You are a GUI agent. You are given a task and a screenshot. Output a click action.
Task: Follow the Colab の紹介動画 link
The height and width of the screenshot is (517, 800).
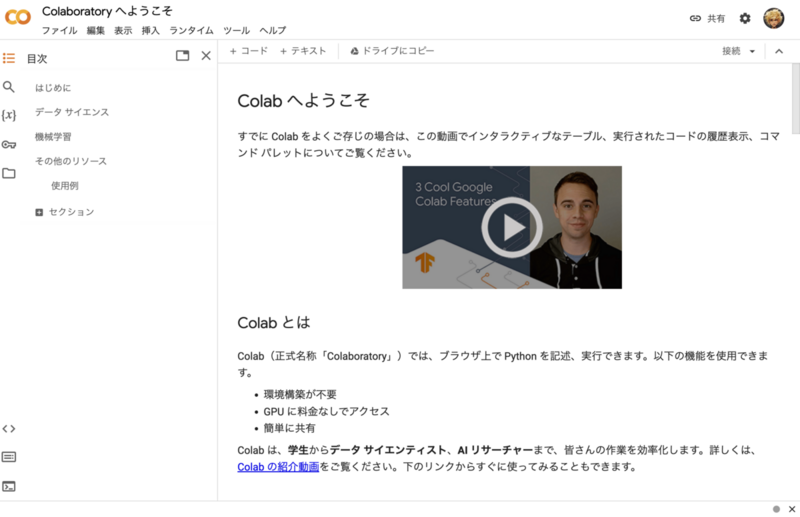[x=278, y=467]
